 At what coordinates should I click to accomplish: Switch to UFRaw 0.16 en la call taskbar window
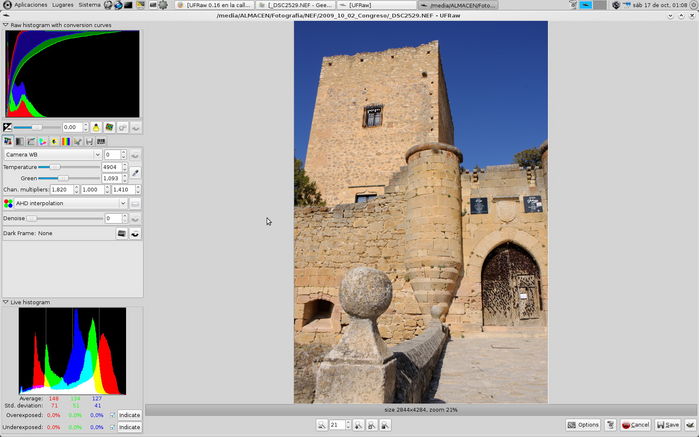point(215,5)
